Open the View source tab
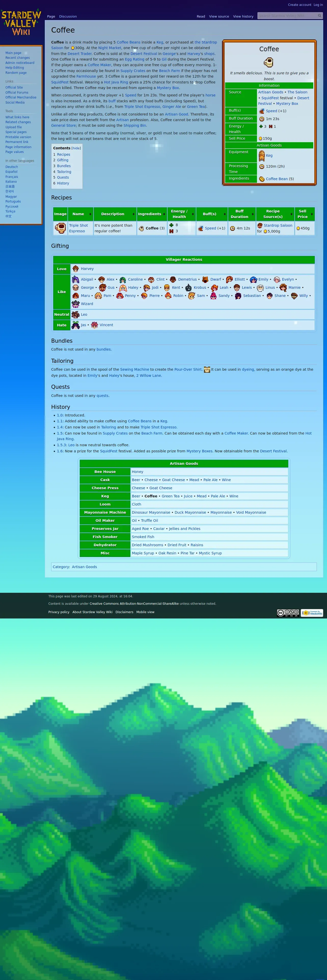327x980 pixels. click(219, 16)
